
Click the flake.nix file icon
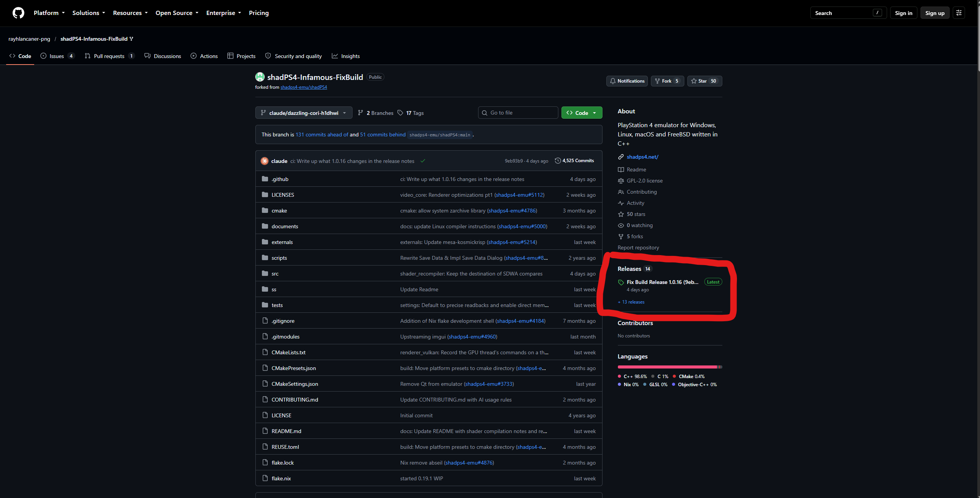(265, 478)
